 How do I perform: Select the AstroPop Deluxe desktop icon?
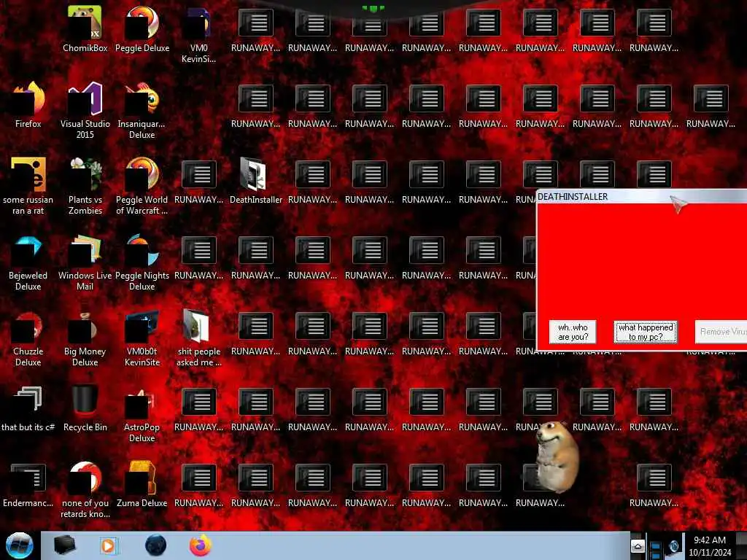(x=142, y=414)
